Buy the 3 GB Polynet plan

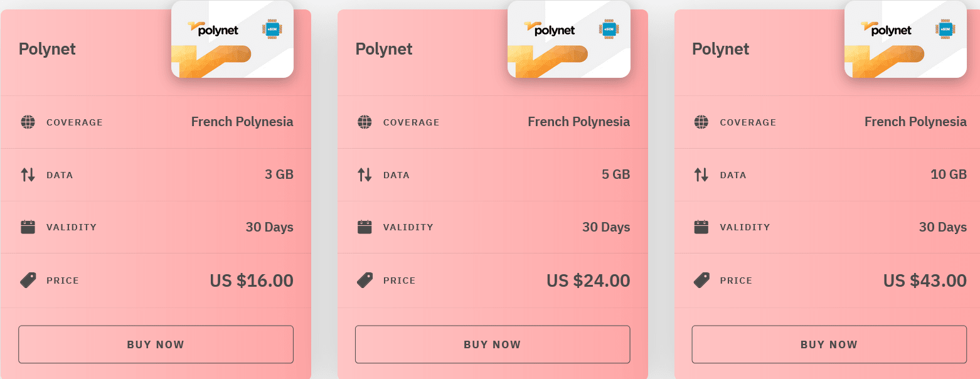pyautogui.click(x=156, y=344)
